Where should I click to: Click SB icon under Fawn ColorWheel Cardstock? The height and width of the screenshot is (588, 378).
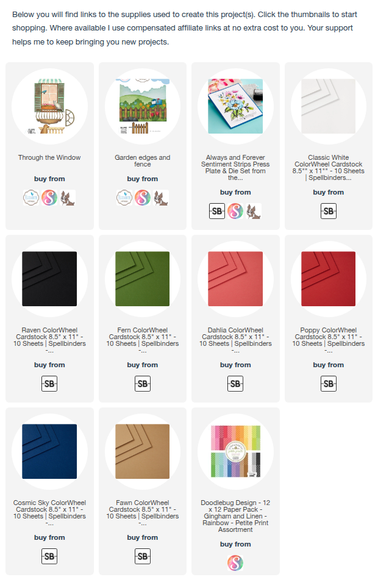click(x=143, y=556)
